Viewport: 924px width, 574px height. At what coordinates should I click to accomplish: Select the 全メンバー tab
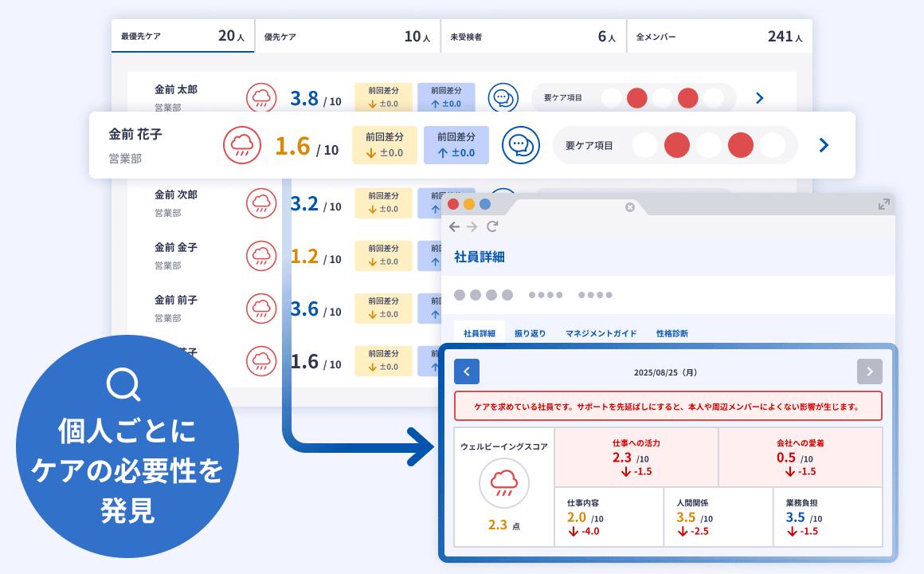coord(719,37)
